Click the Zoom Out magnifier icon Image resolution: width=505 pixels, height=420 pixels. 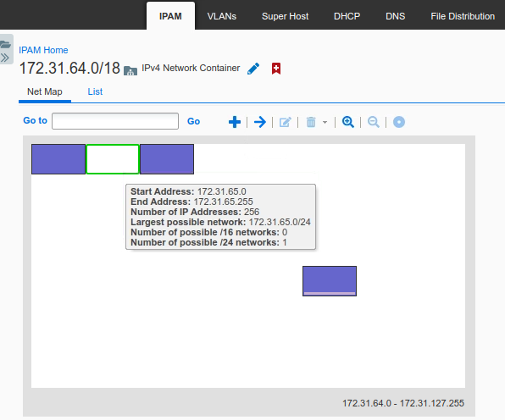(x=374, y=122)
